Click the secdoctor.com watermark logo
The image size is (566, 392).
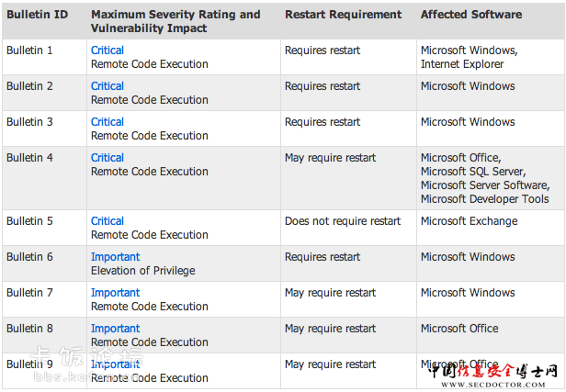(x=492, y=375)
